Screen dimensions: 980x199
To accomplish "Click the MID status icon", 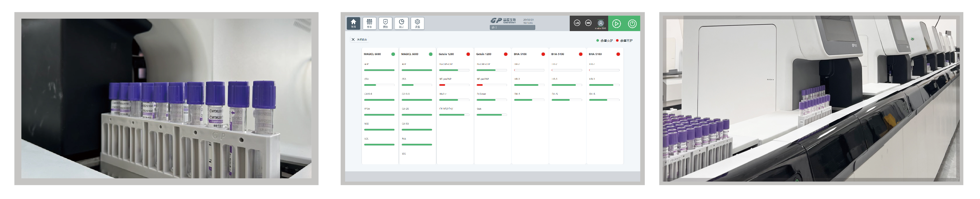I will pos(588,23).
